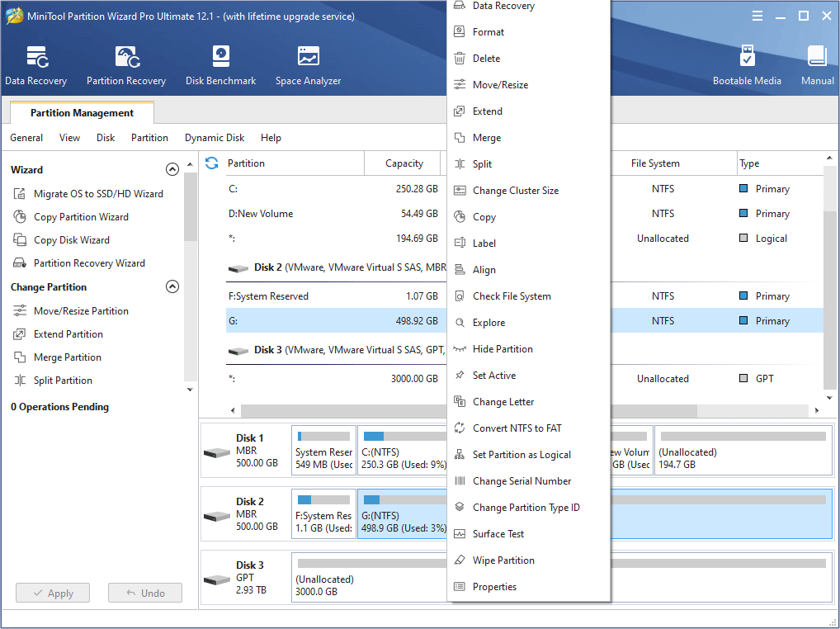Click the sidebar scroll down arrow
Image resolution: width=840 pixels, height=629 pixels.
[190, 390]
